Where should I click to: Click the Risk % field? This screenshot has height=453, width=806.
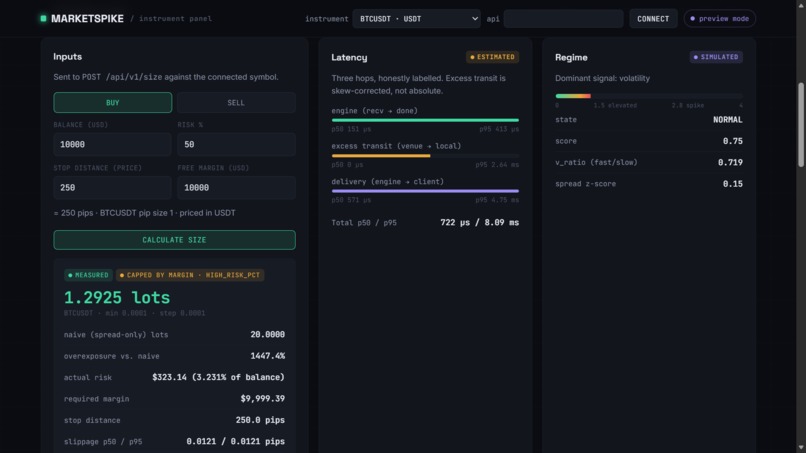[x=236, y=144]
